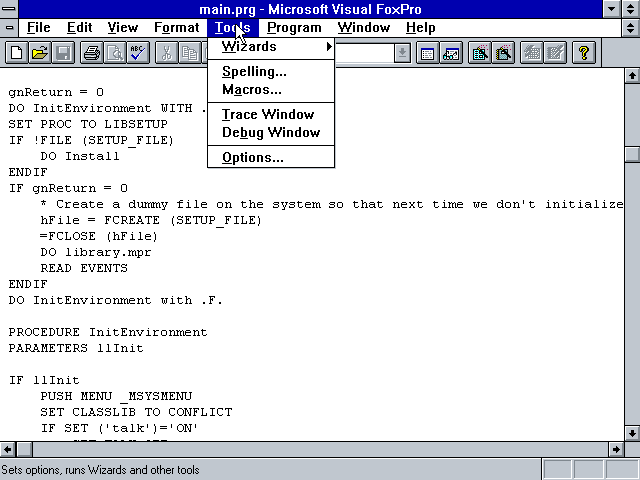Click the line 'DO Install'
Image resolution: width=640 pixels, height=480 pixels.
(80, 156)
